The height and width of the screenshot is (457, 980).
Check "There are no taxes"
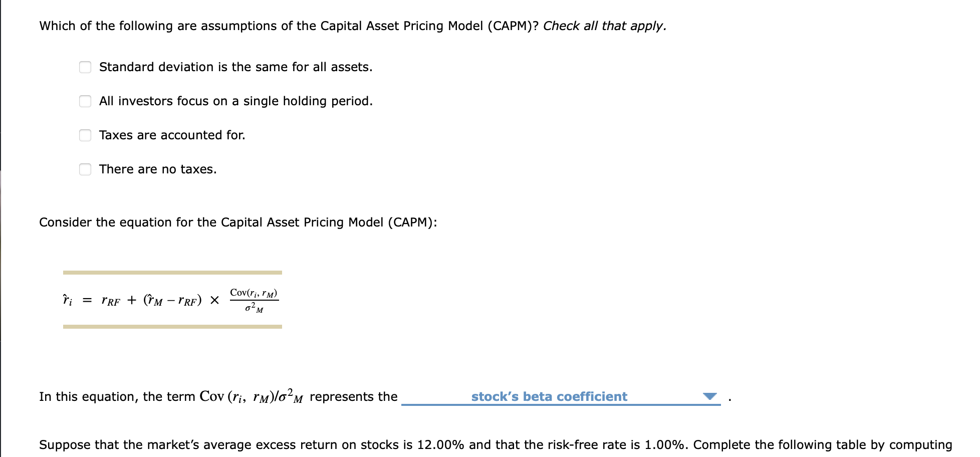84,169
